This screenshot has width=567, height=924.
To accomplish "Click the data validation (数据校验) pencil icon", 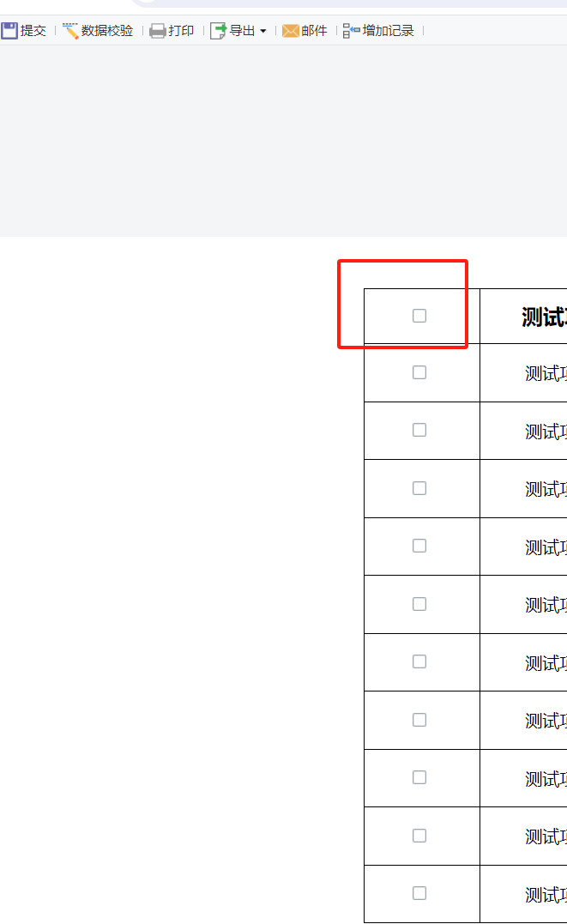I will pos(70,31).
